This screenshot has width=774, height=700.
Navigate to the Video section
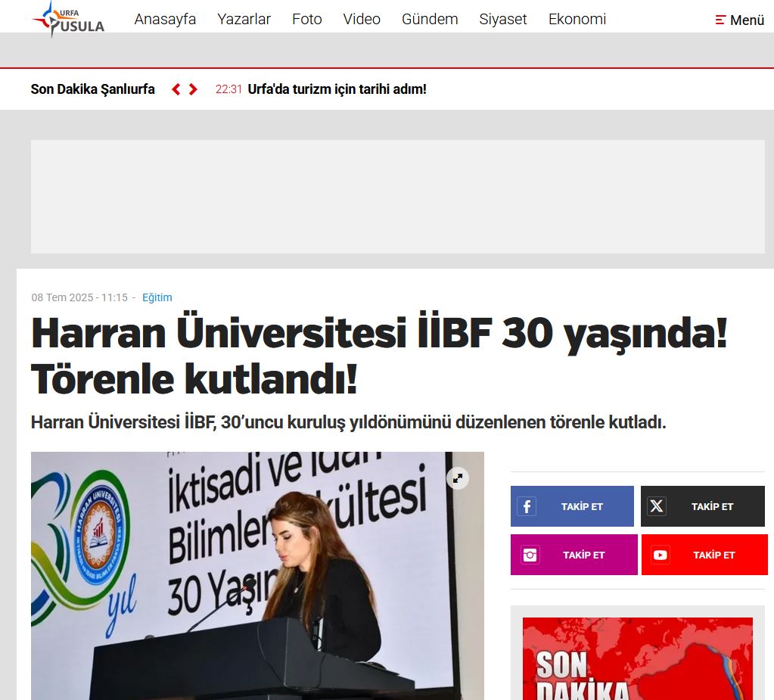pos(362,20)
